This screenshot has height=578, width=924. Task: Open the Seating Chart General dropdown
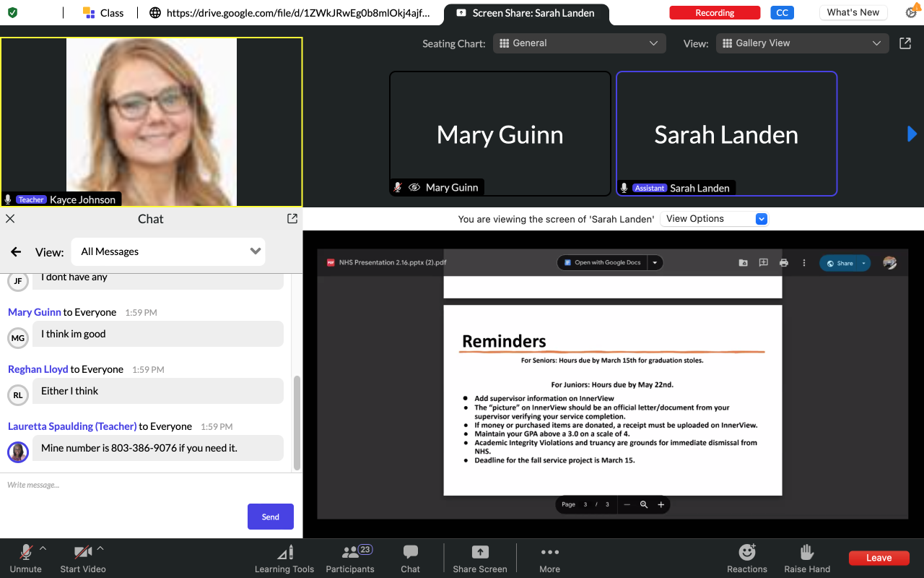579,43
